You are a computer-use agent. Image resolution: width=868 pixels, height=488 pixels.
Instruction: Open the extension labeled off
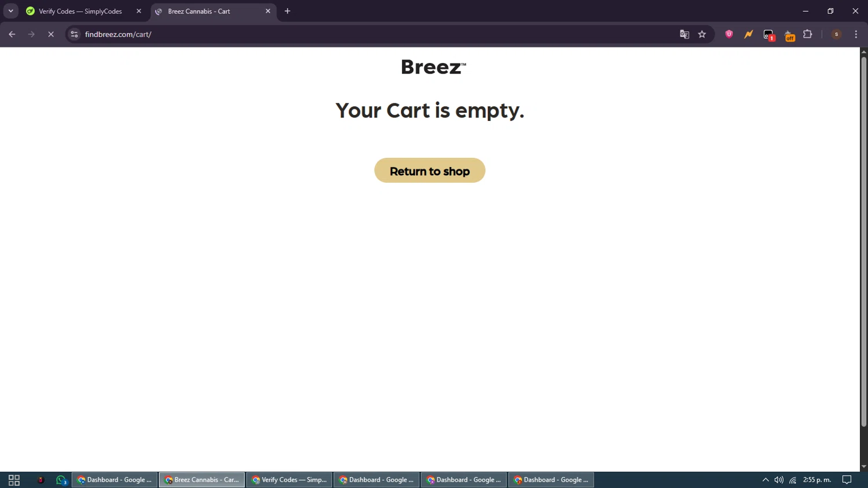789,35
